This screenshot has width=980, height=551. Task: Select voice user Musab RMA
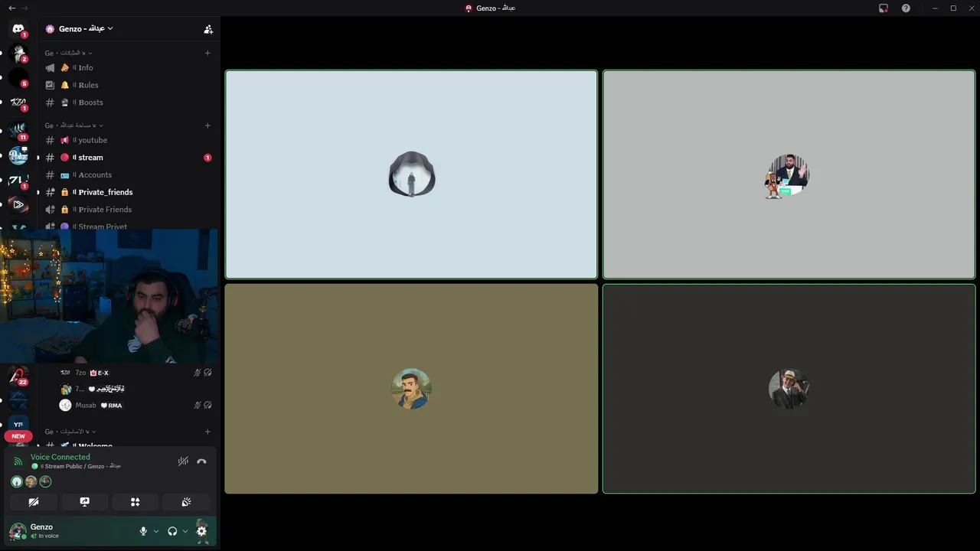[x=136, y=406]
